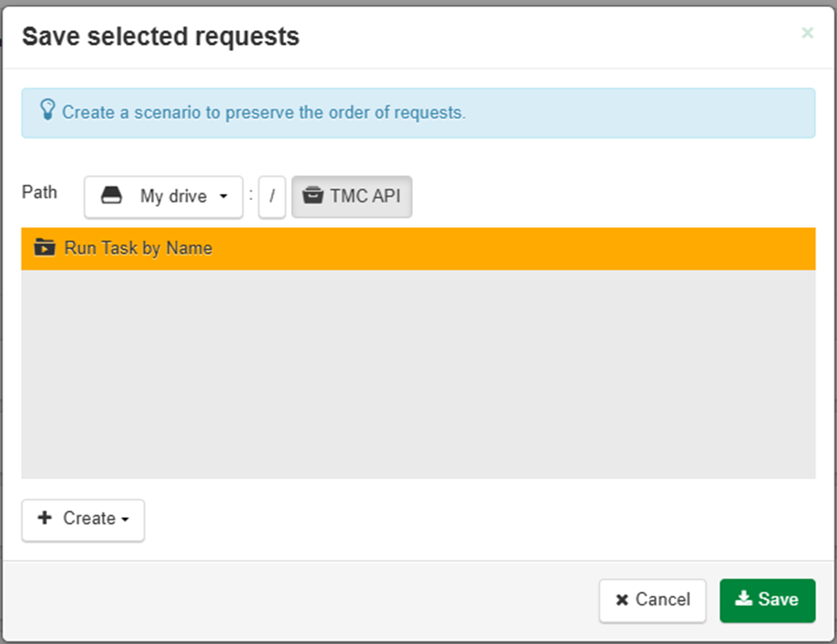
Task: Click the plus icon on the Create button
Action: pyautogui.click(x=44, y=518)
